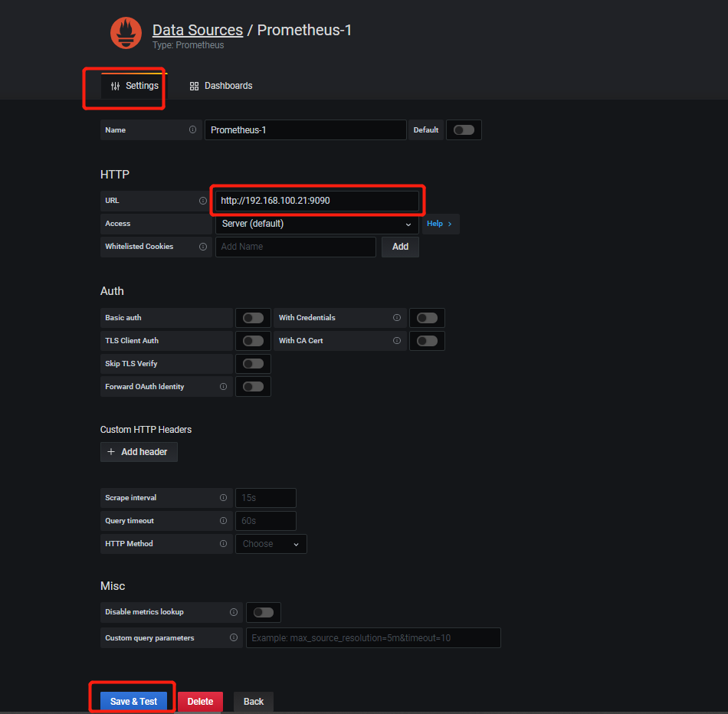Click the Prometheus flame logo
This screenshot has height=714, width=728.
coord(126,33)
